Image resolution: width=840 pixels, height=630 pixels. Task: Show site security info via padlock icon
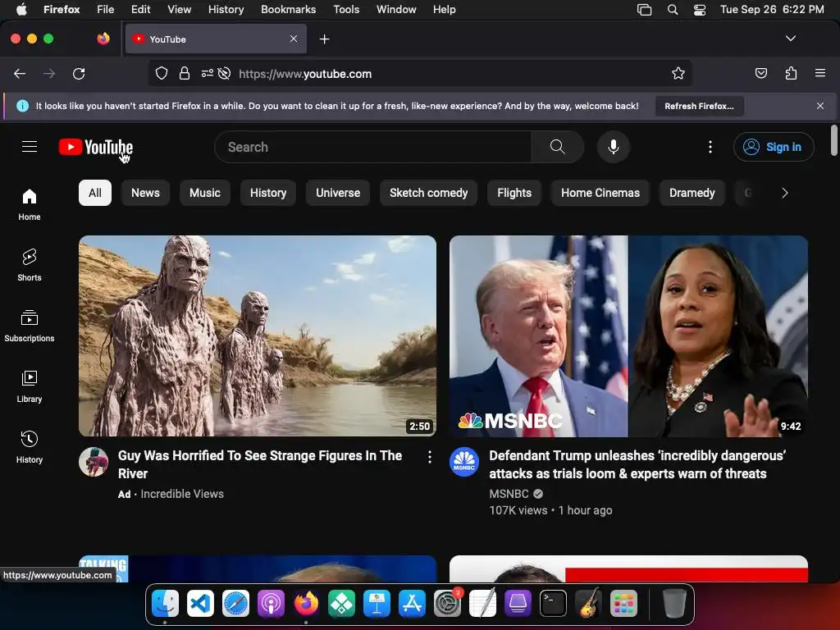click(x=185, y=73)
